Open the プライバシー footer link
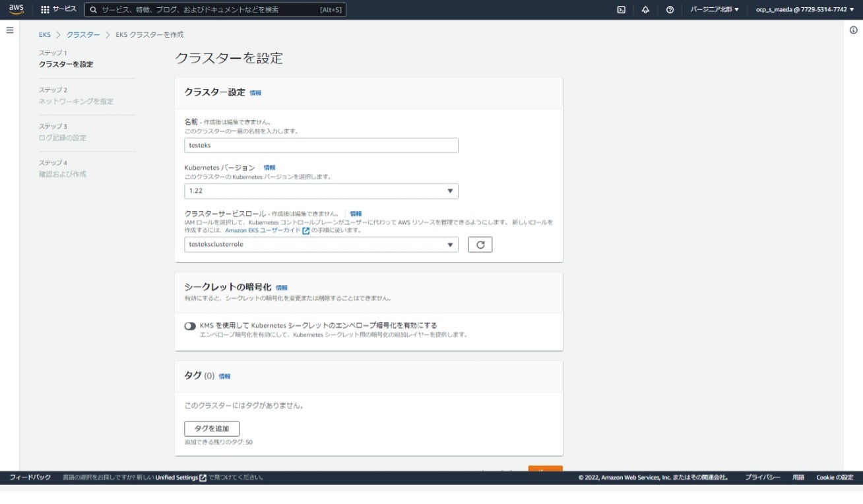 [x=763, y=478]
